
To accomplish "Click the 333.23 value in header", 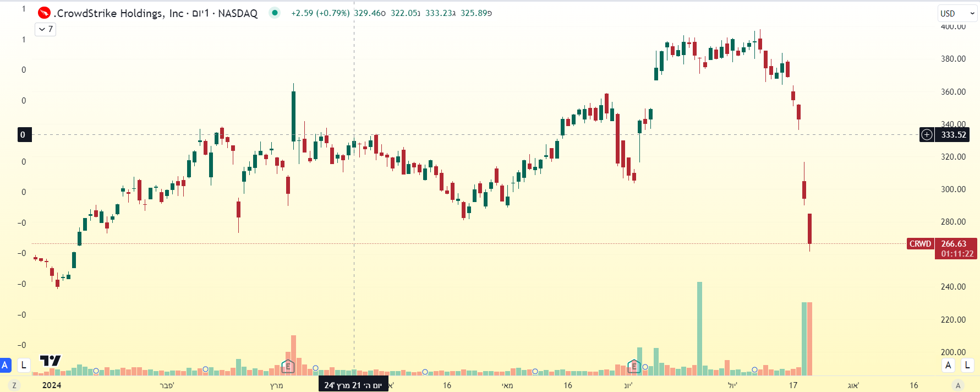I will (x=440, y=13).
